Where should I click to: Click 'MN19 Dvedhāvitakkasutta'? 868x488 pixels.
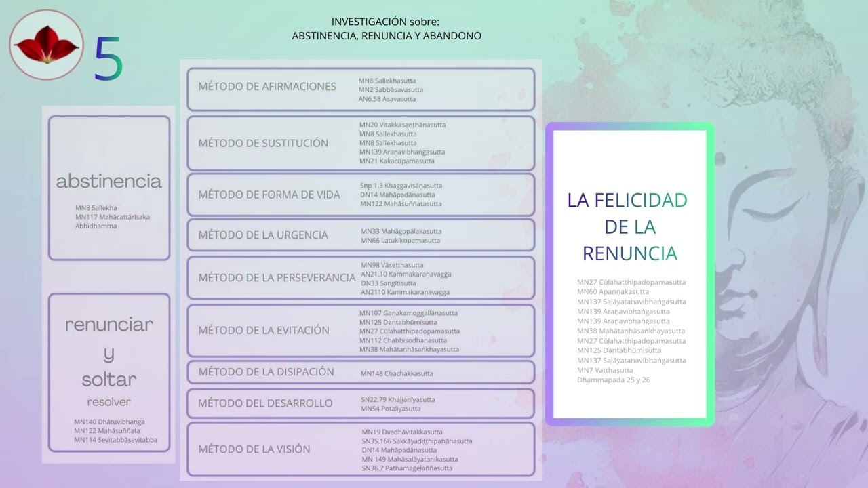coord(402,432)
